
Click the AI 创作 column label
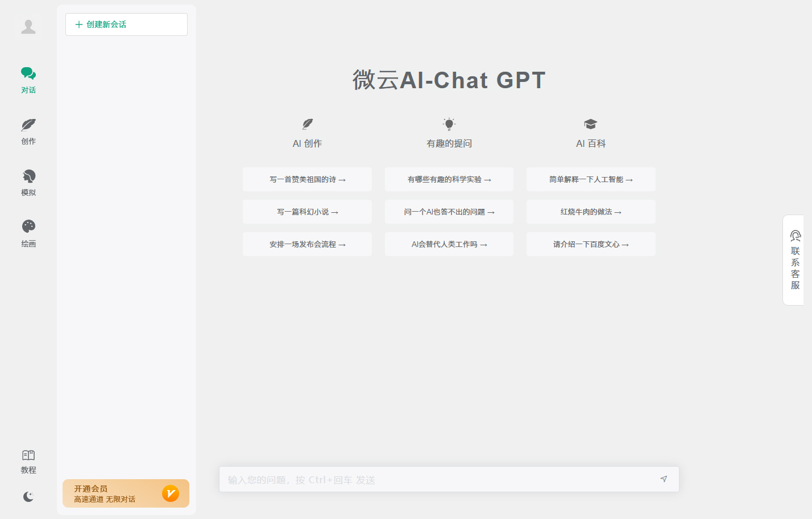tap(307, 143)
